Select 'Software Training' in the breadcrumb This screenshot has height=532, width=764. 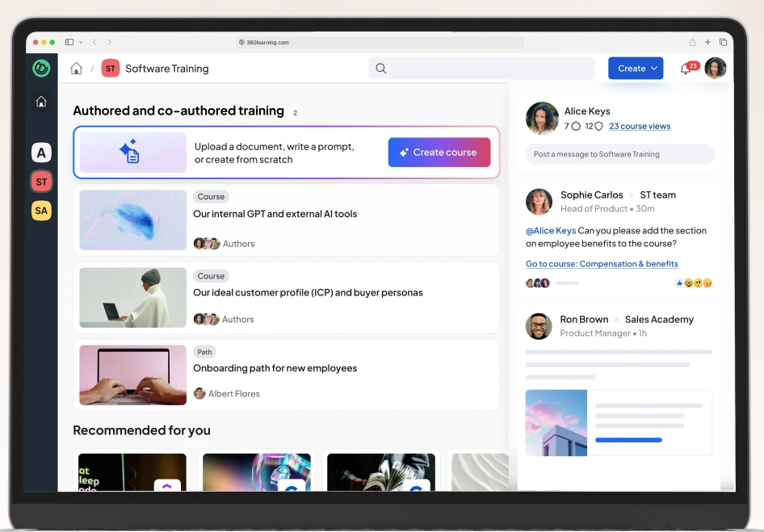(x=166, y=69)
